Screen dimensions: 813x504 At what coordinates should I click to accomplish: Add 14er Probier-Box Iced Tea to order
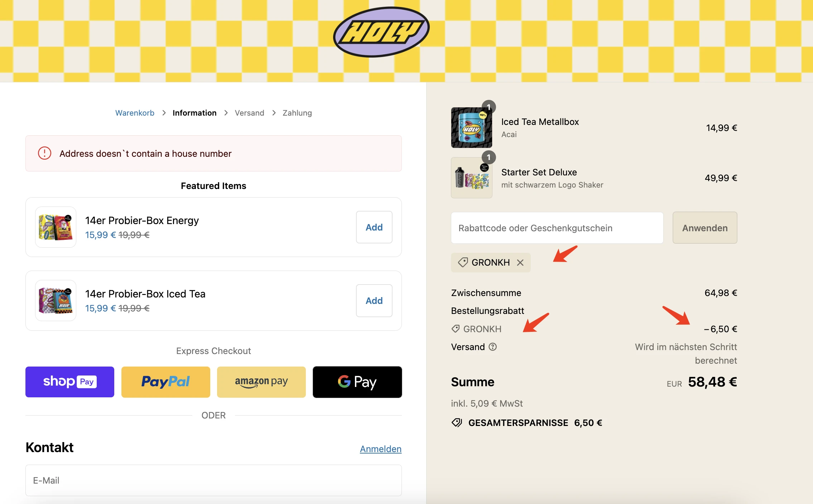tap(374, 301)
